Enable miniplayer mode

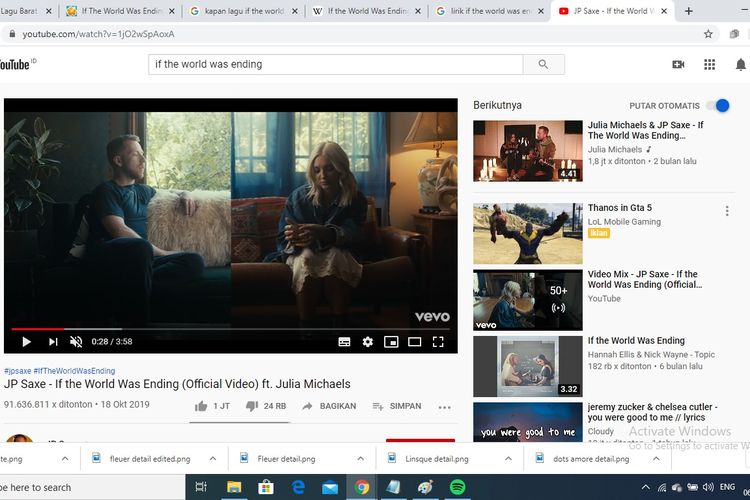391,342
